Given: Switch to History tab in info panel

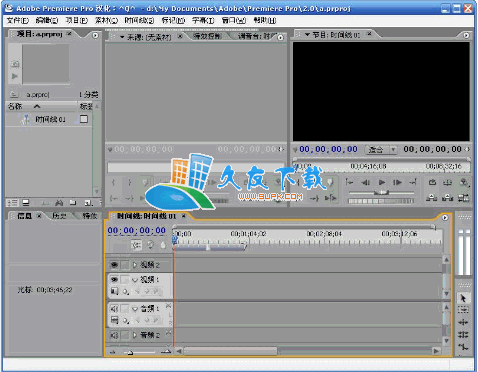Looking at the screenshot, I should pyautogui.click(x=59, y=216).
